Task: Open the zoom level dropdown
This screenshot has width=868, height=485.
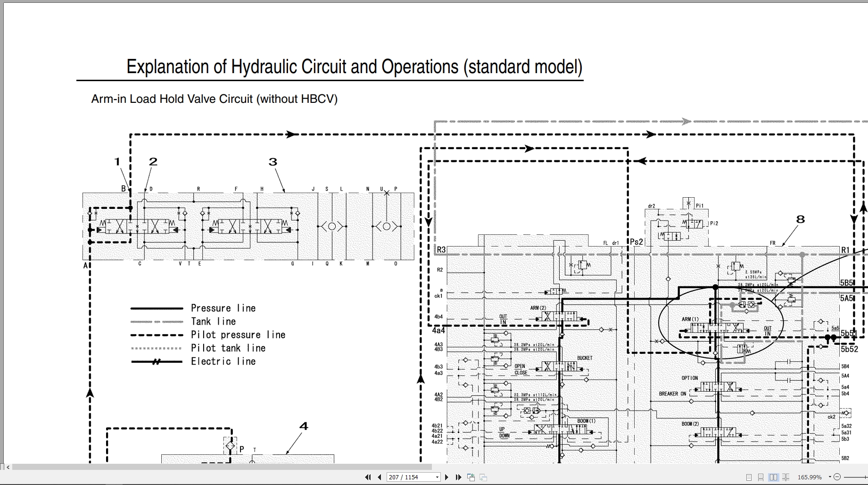Action: (x=830, y=477)
